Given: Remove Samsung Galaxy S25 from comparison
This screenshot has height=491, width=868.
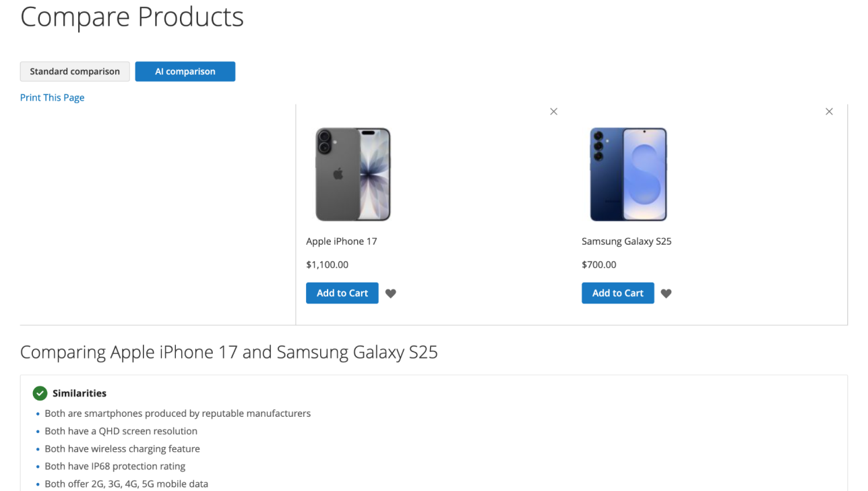Looking at the screenshot, I should (x=829, y=112).
